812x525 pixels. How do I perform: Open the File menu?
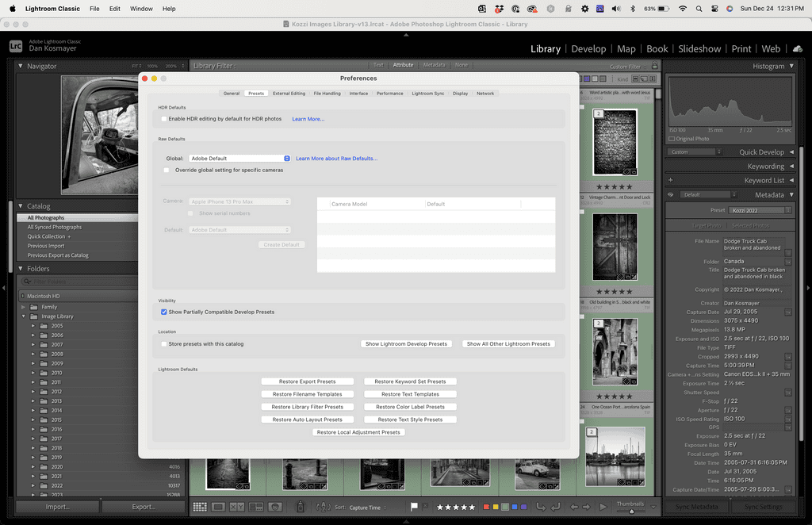pos(95,9)
